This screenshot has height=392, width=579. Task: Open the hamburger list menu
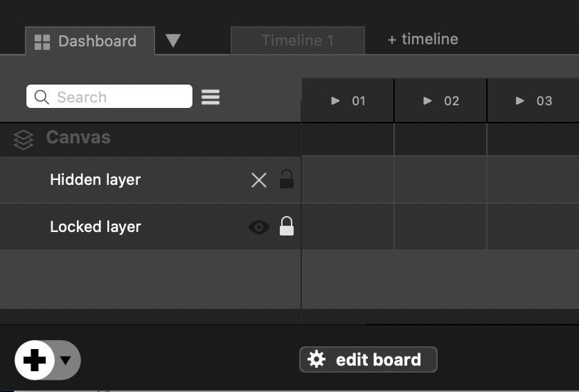(x=211, y=97)
